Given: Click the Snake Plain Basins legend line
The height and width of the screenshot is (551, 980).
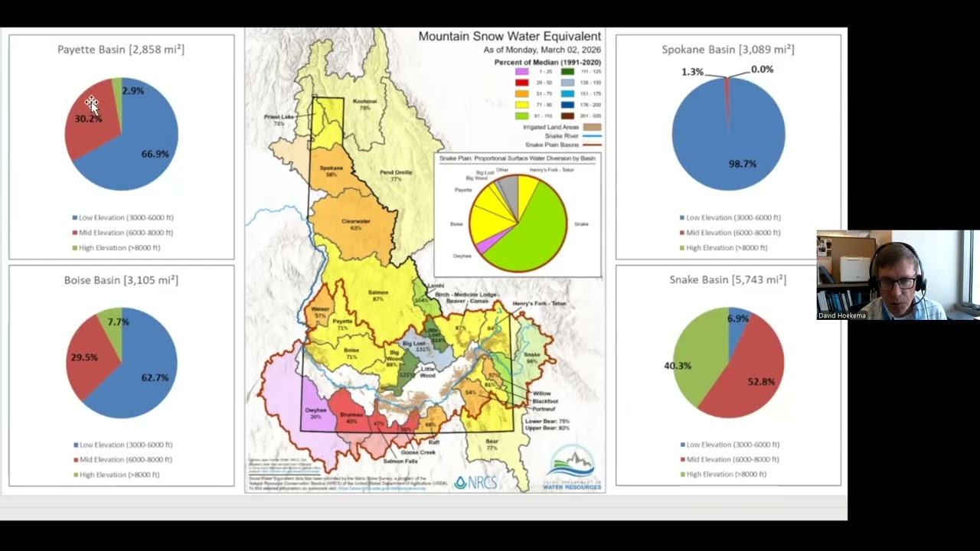Looking at the screenshot, I should [x=593, y=145].
